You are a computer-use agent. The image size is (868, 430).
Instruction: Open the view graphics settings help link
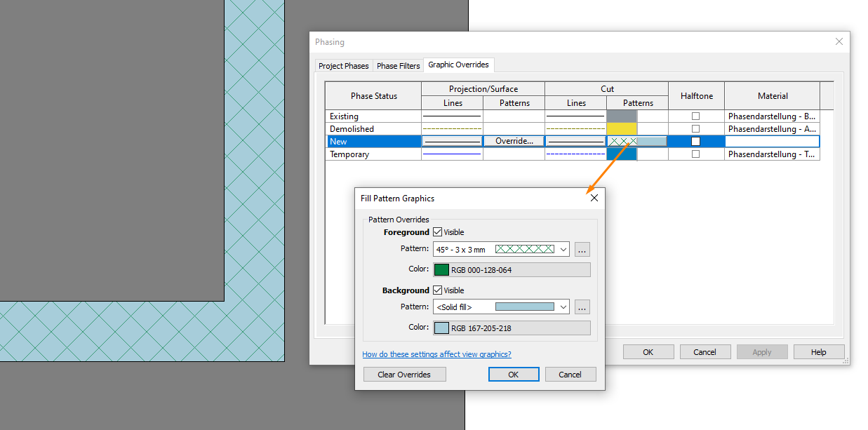pos(436,354)
